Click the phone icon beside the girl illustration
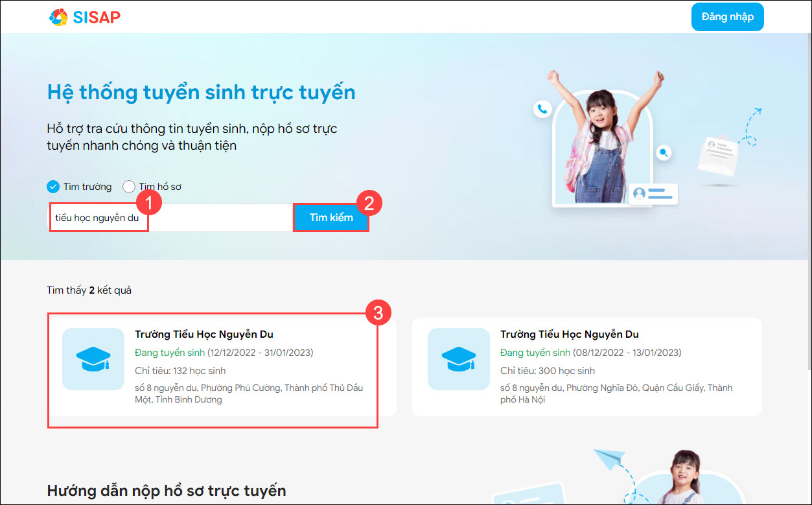 tap(542, 109)
